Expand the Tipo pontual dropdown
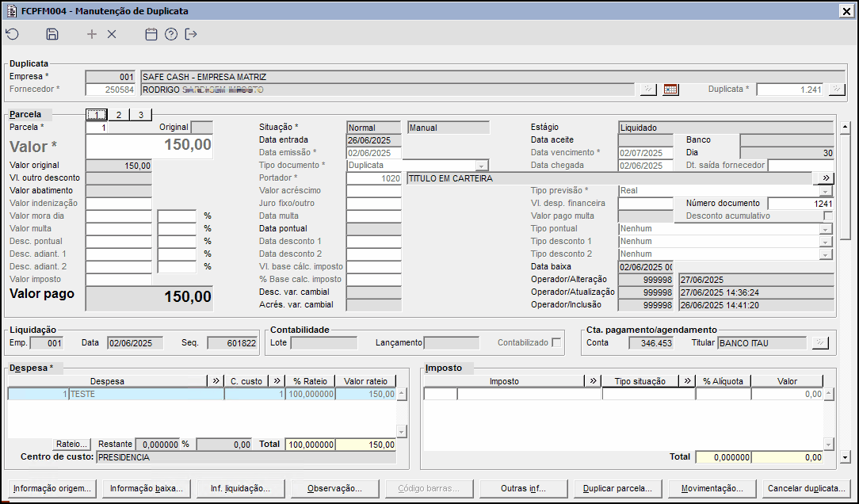 827,229
